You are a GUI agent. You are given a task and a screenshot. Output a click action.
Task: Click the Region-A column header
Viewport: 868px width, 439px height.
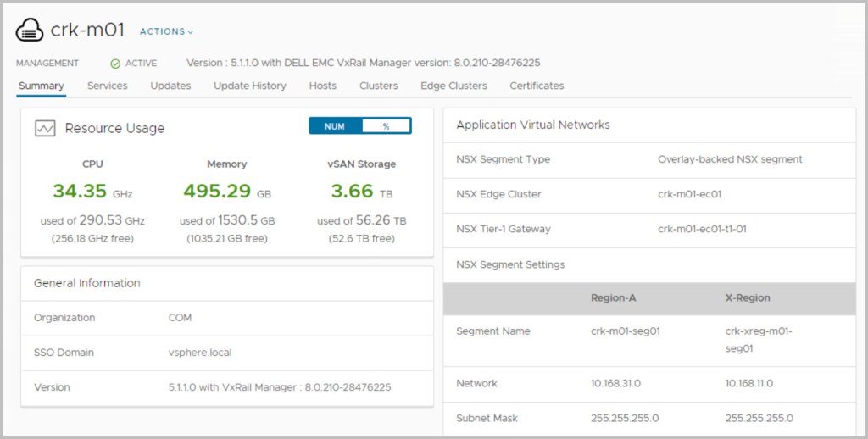click(615, 298)
